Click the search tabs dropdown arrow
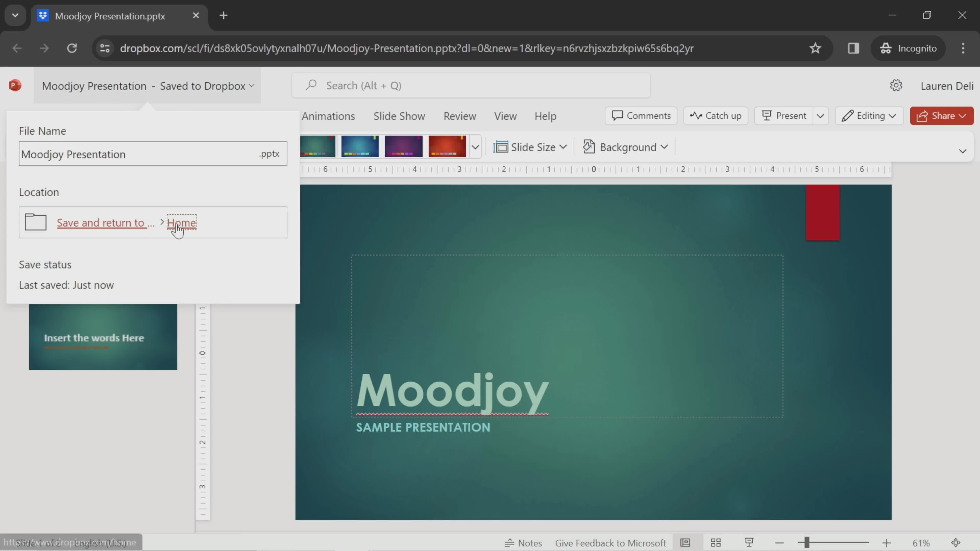 15,16
